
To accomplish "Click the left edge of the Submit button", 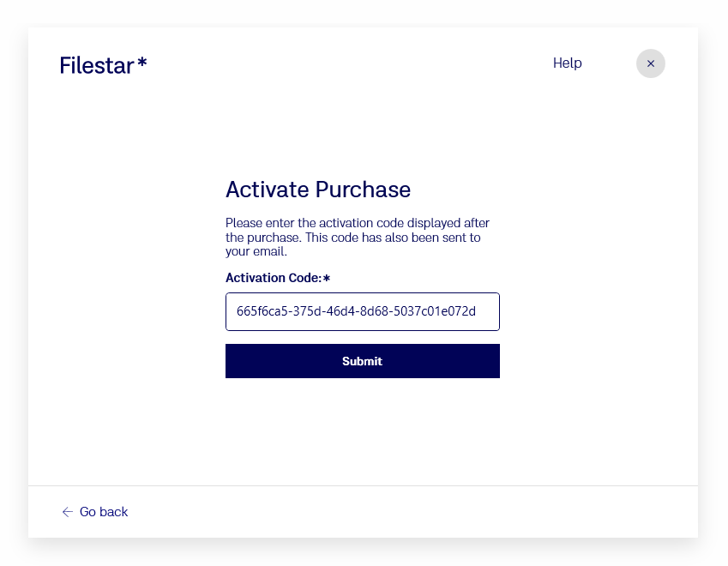I will 232,361.
